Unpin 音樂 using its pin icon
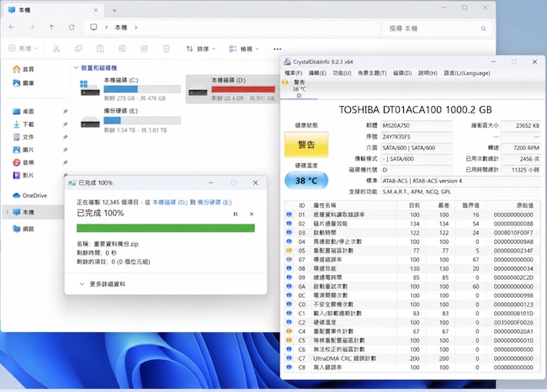The height and width of the screenshot is (392, 547). (65, 162)
